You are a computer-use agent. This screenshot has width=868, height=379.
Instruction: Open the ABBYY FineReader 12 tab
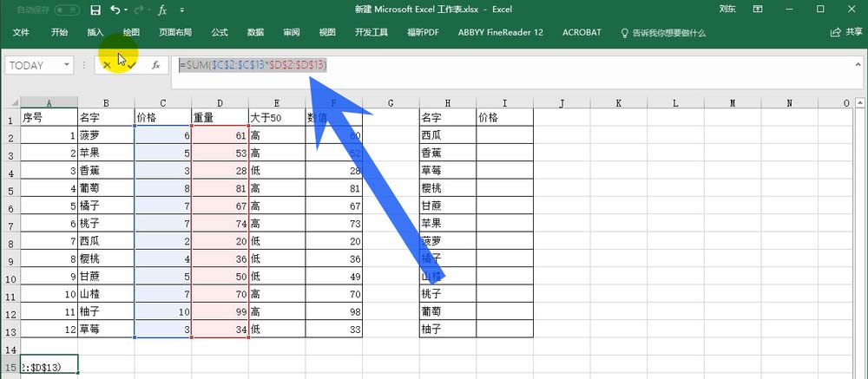[x=501, y=33]
